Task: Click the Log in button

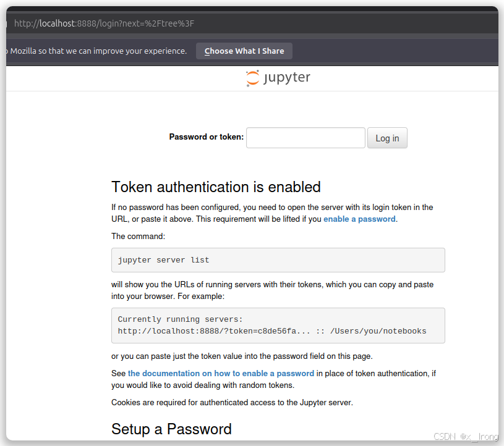Action: point(387,138)
